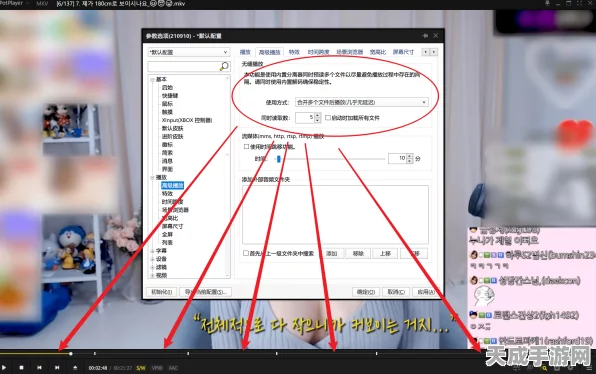Select XInput(XBOX 控制器) tree item
The image size is (596, 374).
click(187, 120)
